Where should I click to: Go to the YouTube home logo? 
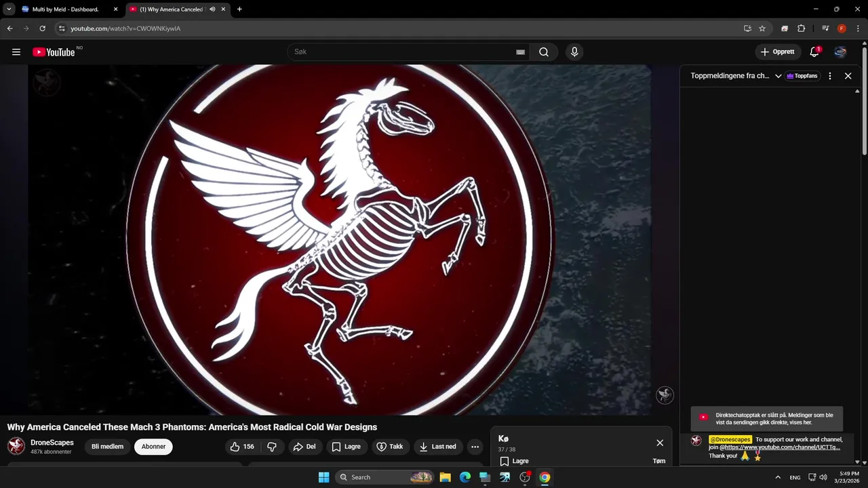tap(54, 52)
